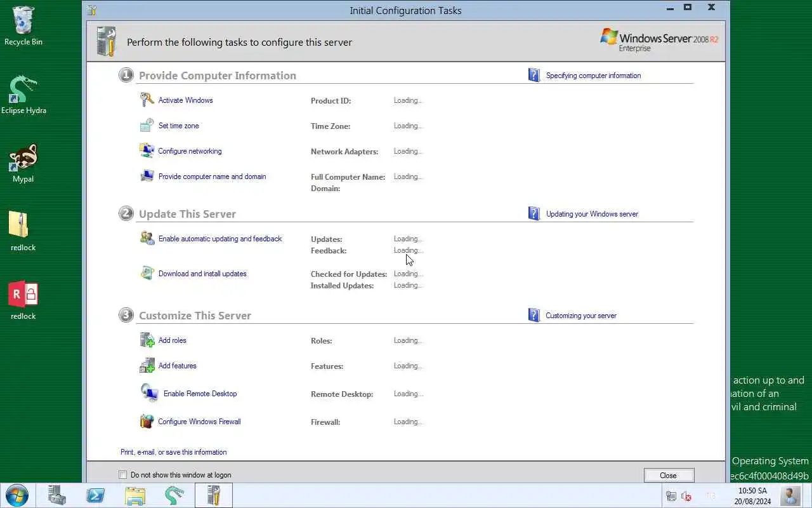Click the Customize This Server heading

195,316
